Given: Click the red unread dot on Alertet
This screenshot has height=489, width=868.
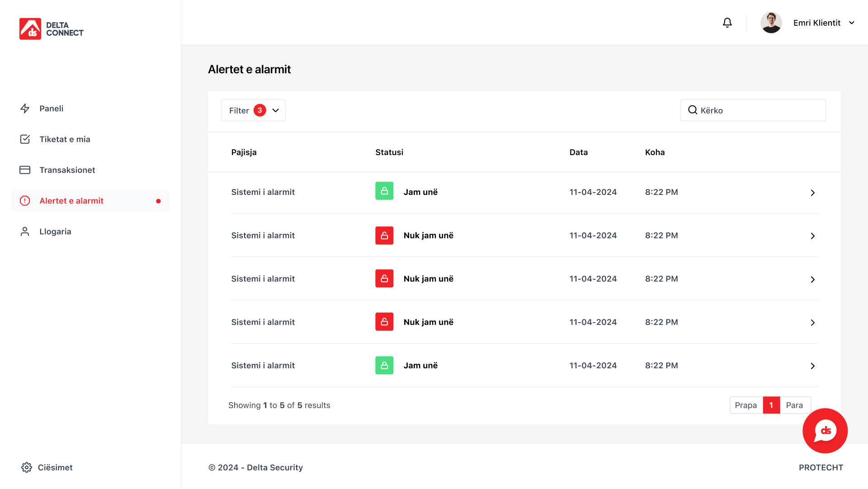Looking at the screenshot, I should [x=158, y=201].
